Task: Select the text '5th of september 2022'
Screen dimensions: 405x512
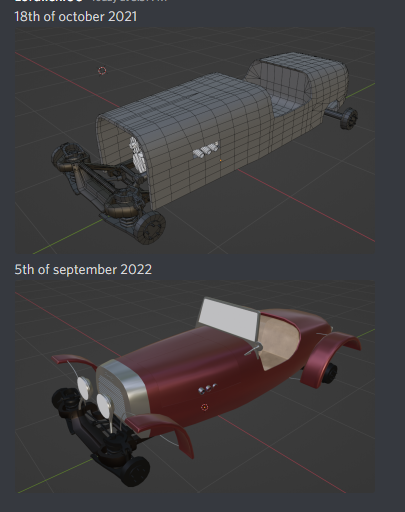Action: pyautogui.click(x=83, y=269)
